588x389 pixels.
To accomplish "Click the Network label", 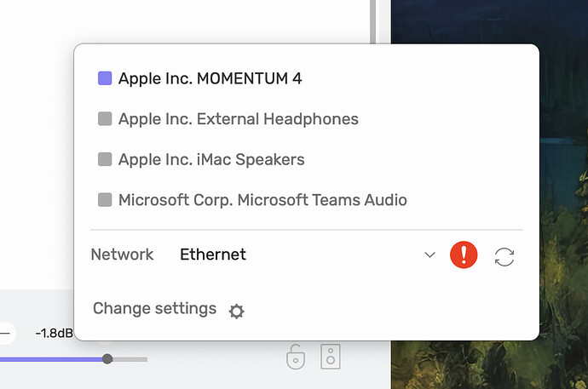I will tap(122, 255).
